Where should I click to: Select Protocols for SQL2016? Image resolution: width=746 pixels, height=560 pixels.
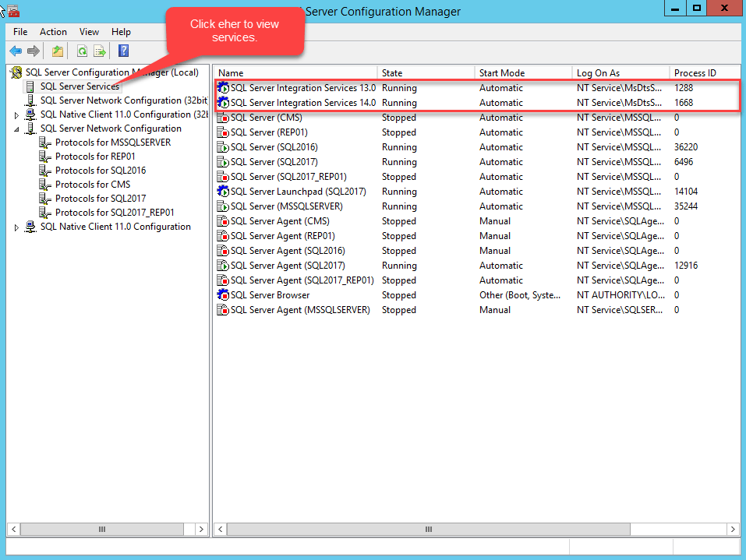coord(101,171)
